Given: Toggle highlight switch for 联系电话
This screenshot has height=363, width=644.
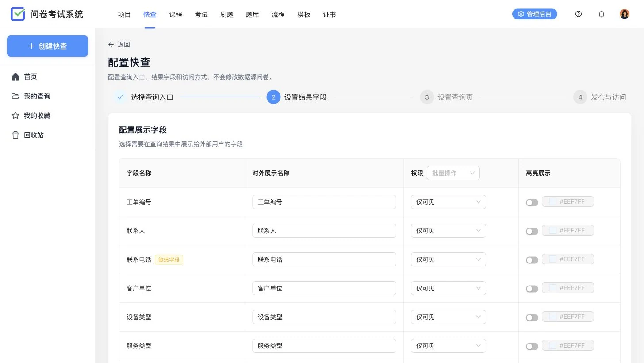Looking at the screenshot, I should point(532,260).
